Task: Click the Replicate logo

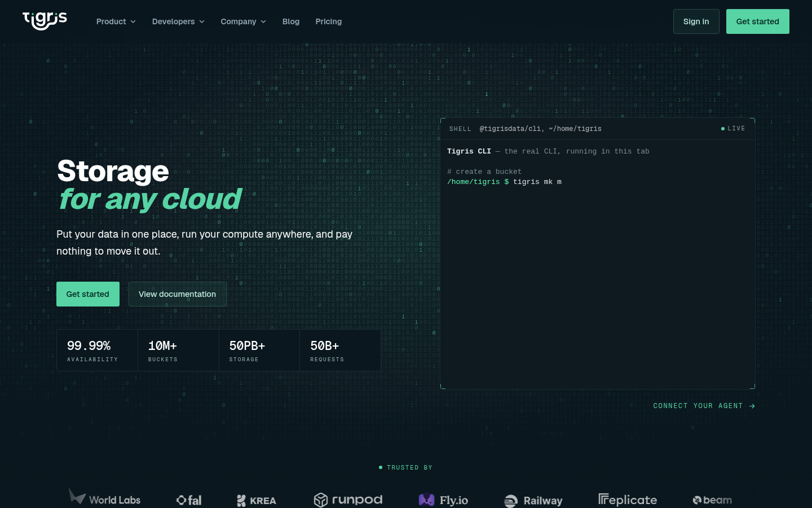Action: pyautogui.click(x=628, y=500)
